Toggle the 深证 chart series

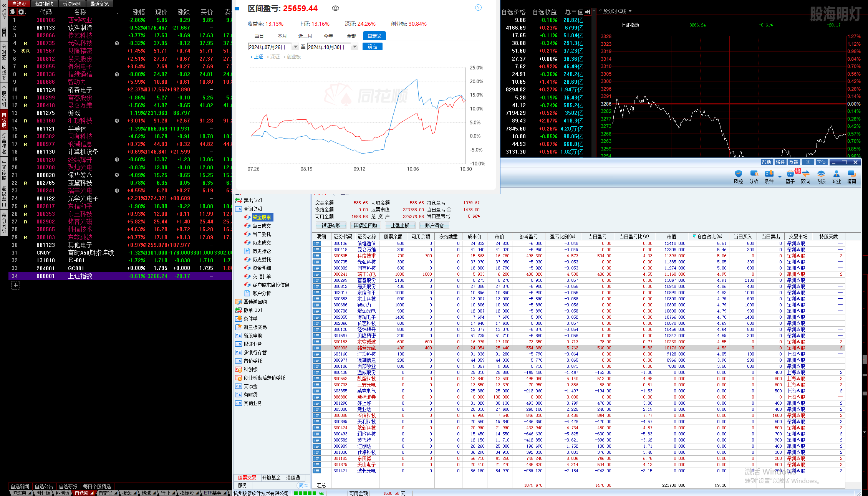coord(273,57)
